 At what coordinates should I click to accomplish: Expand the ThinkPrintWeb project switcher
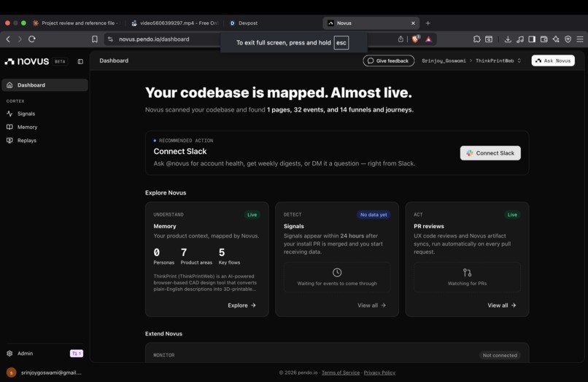(x=498, y=61)
